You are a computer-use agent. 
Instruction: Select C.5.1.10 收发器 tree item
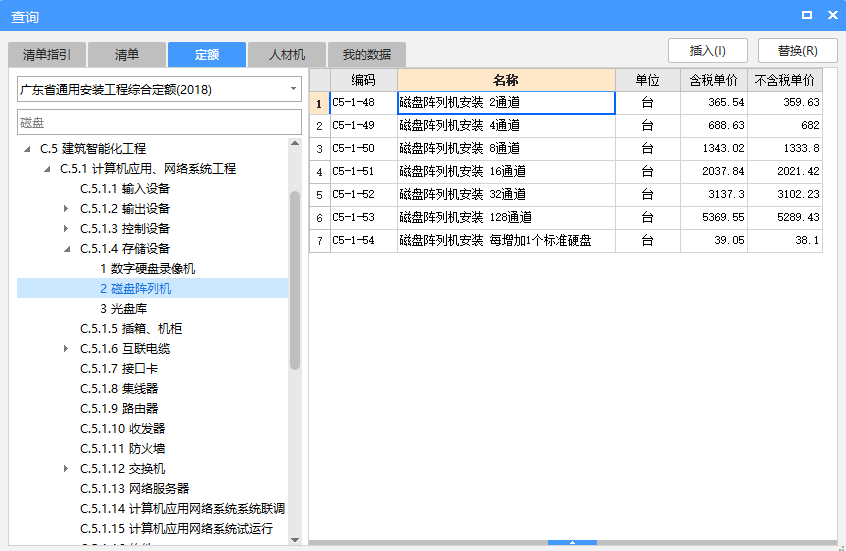[x=122, y=428]
